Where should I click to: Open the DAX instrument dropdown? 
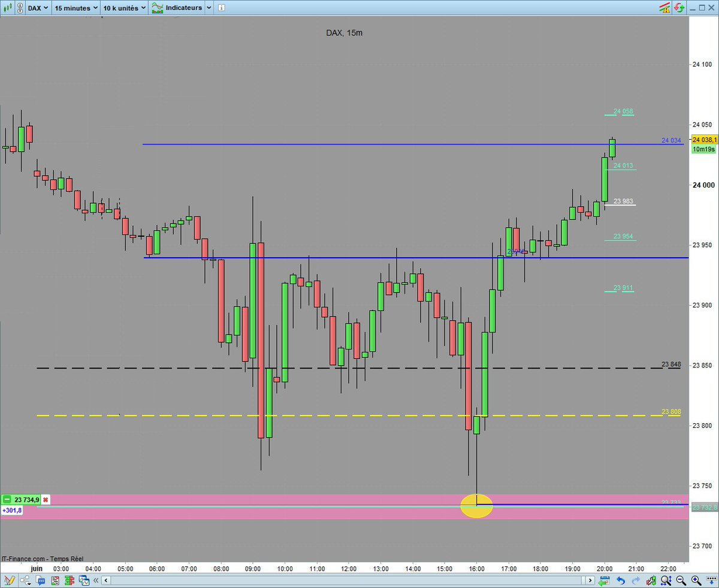(x=38, y=8)
